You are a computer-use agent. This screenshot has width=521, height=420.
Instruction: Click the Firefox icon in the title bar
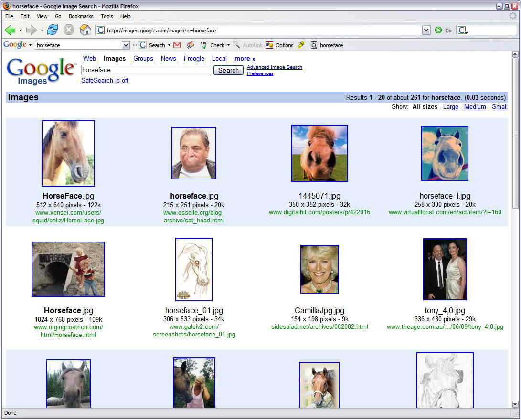[7, 6]
